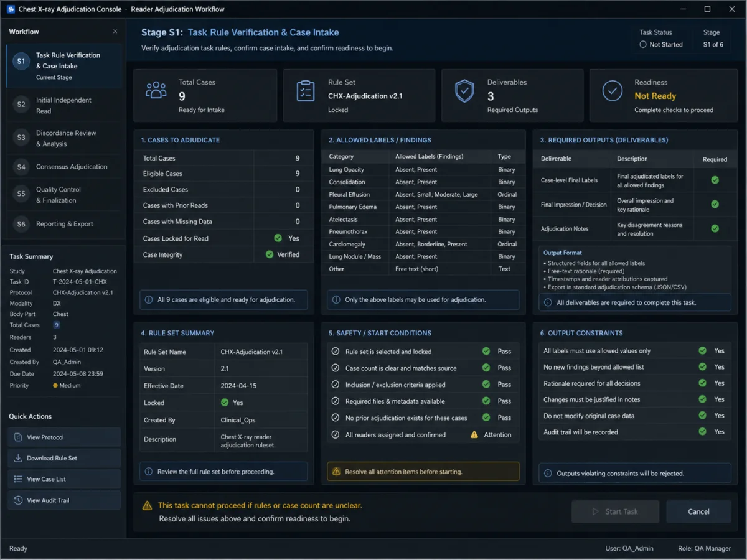The width and height of the screenshot is (747, 560).
Task: Click the Deliverables shield icon
Action: (464, 91)
